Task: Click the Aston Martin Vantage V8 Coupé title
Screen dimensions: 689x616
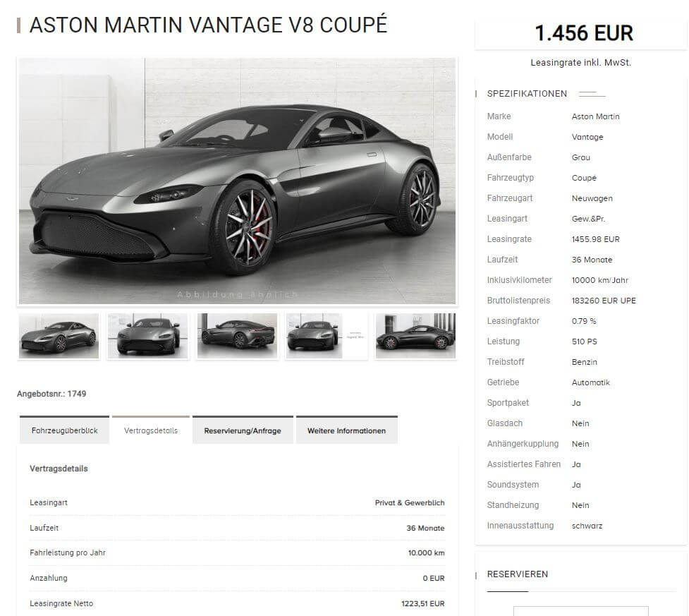Action: [208, 25]
